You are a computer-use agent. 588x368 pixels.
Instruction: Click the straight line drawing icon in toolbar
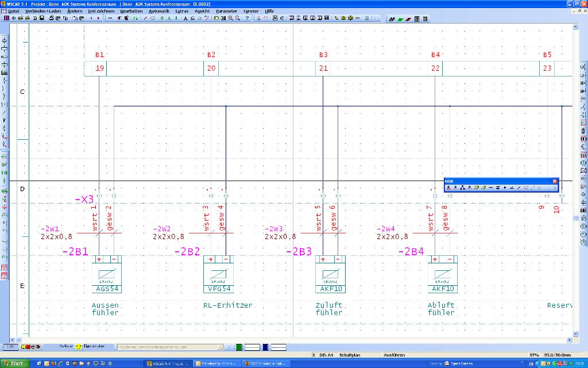click(110, 18)
